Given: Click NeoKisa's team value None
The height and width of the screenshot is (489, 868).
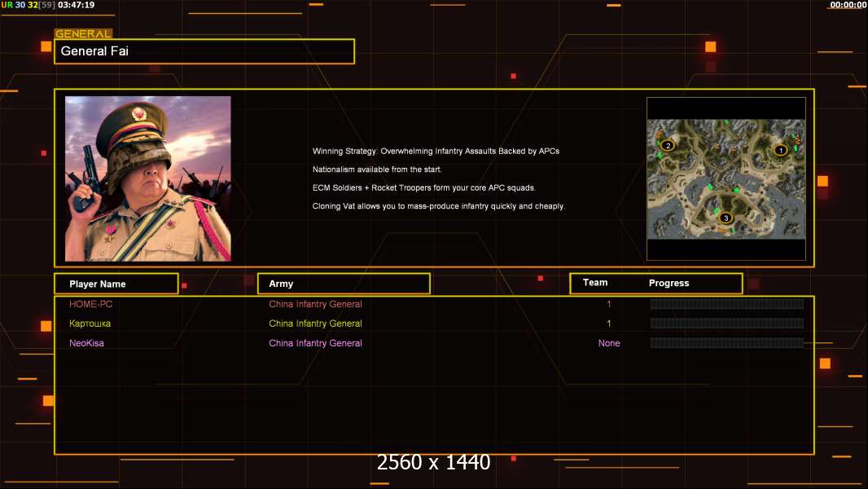Looking at the screenshot, I should [x=609, y=343].
